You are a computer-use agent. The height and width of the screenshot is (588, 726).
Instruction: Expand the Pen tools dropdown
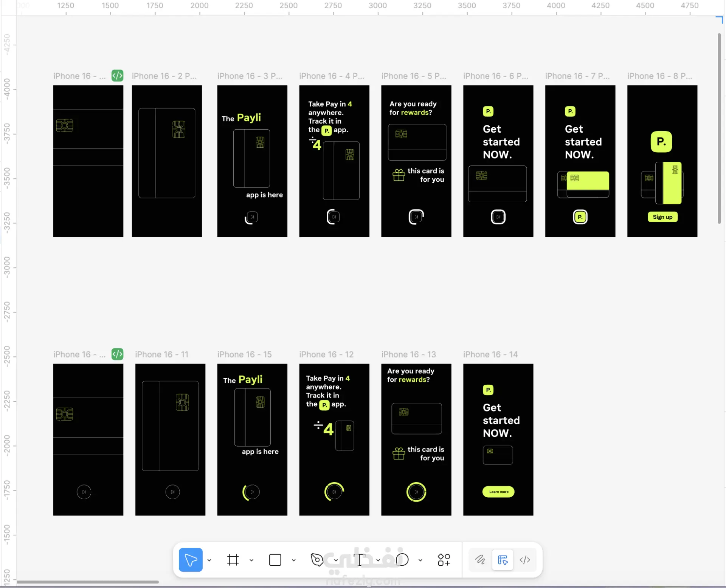click(x=336, y=560)
